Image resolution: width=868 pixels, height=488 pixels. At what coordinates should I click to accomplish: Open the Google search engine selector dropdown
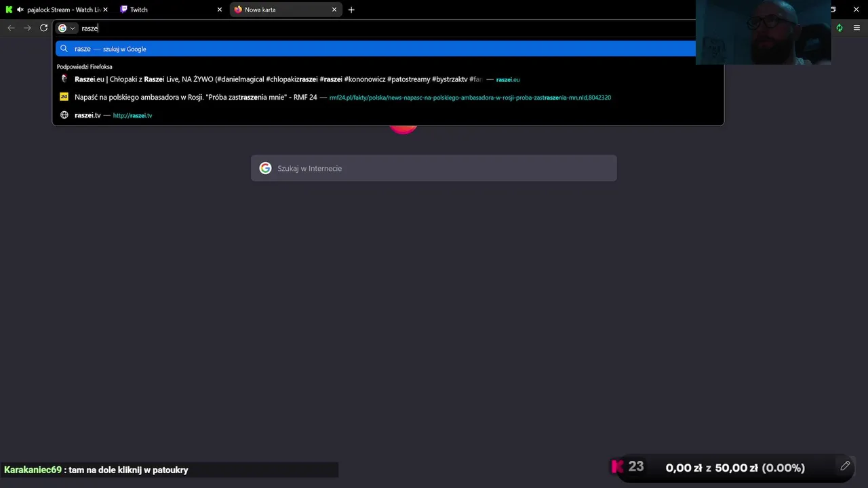click(66, 28)
